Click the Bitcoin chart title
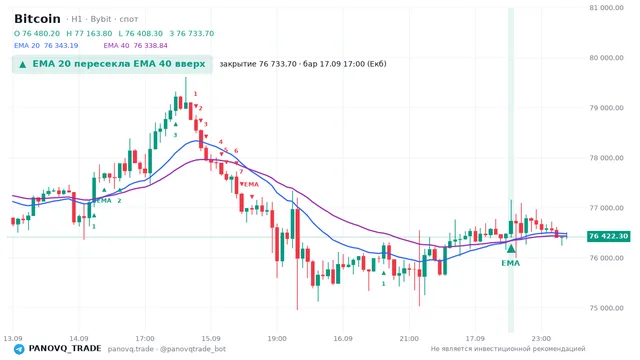The image size is (640, 360). click(x=37, y=19)
